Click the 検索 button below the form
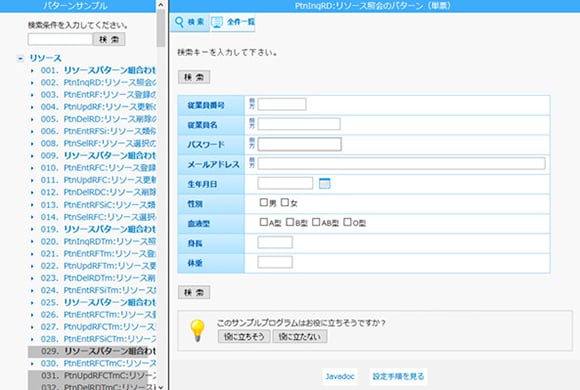 click(x=194, y=292)
